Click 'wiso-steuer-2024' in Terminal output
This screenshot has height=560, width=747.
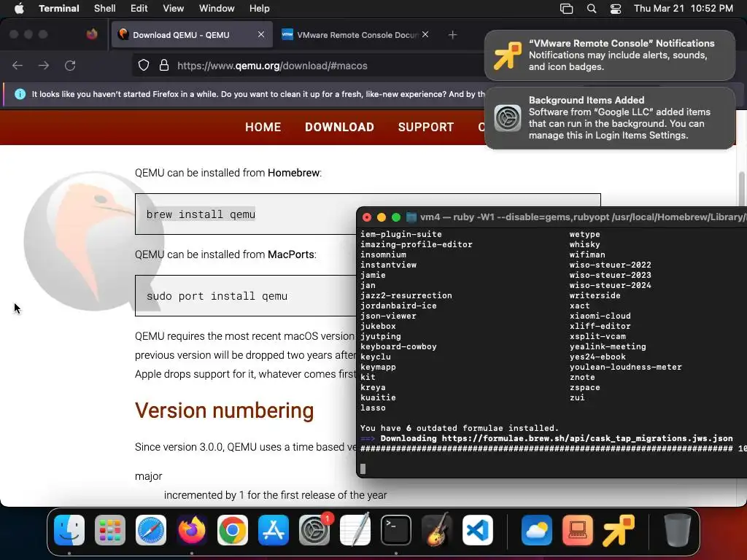611,285
